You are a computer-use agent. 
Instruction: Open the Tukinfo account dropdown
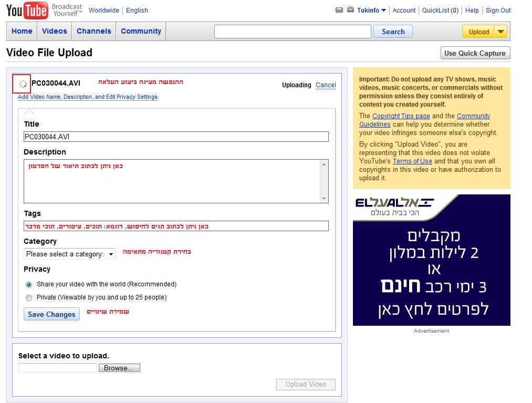point(371,10)
